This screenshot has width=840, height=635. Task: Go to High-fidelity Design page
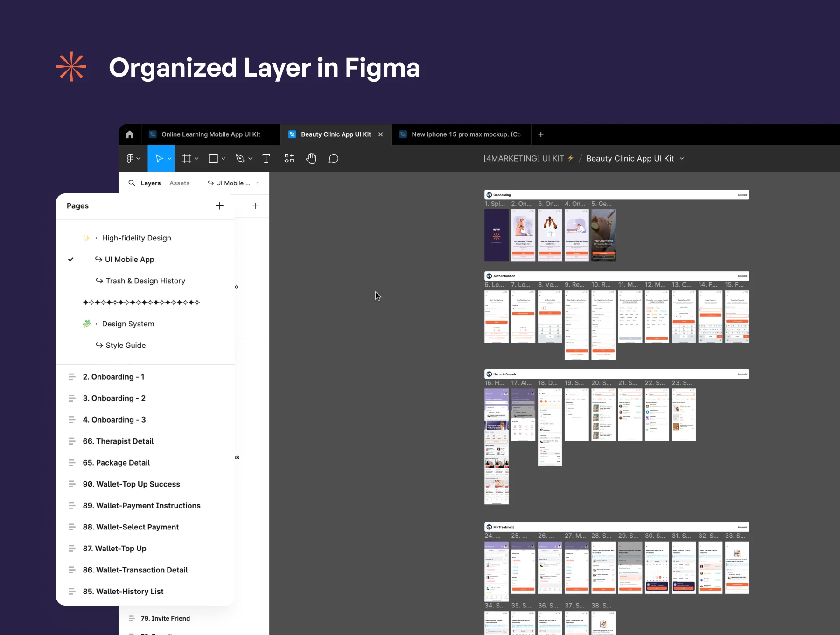[137, 238]
